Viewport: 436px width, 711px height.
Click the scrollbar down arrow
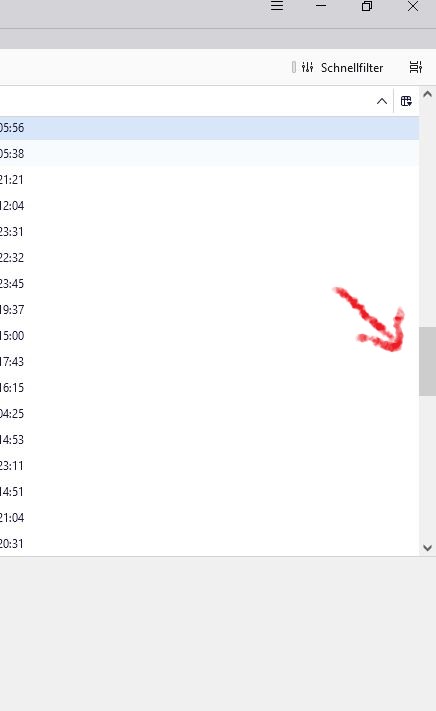427,548
